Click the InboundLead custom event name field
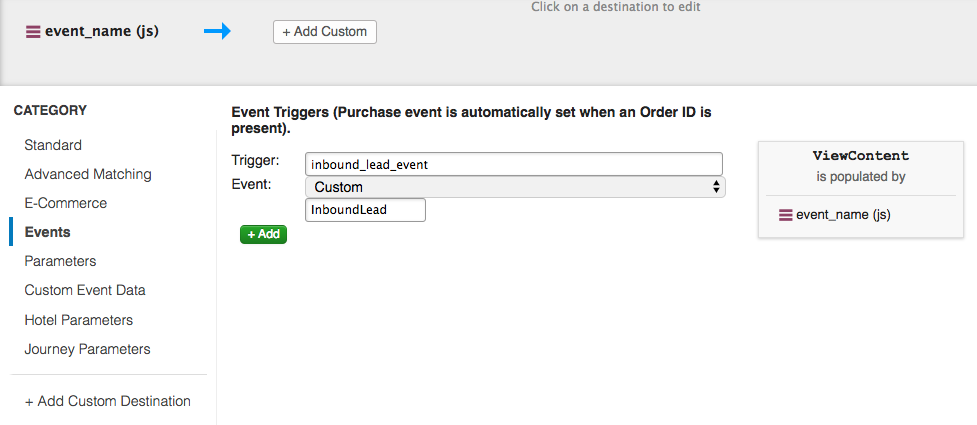 pyautogui.click(x=365, y=210)
